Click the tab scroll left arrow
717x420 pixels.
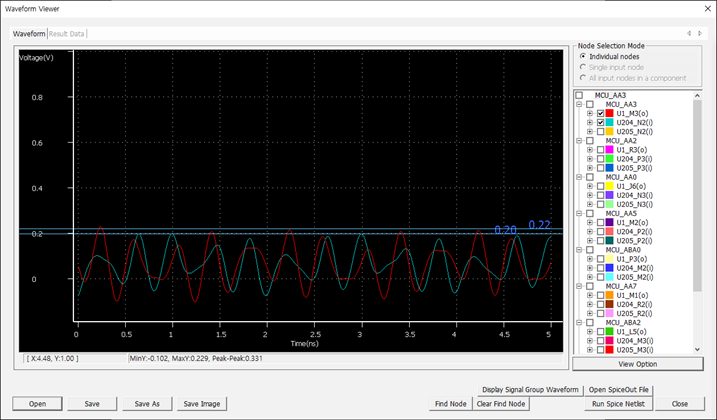pyautogui.click(x=690, y=33)
